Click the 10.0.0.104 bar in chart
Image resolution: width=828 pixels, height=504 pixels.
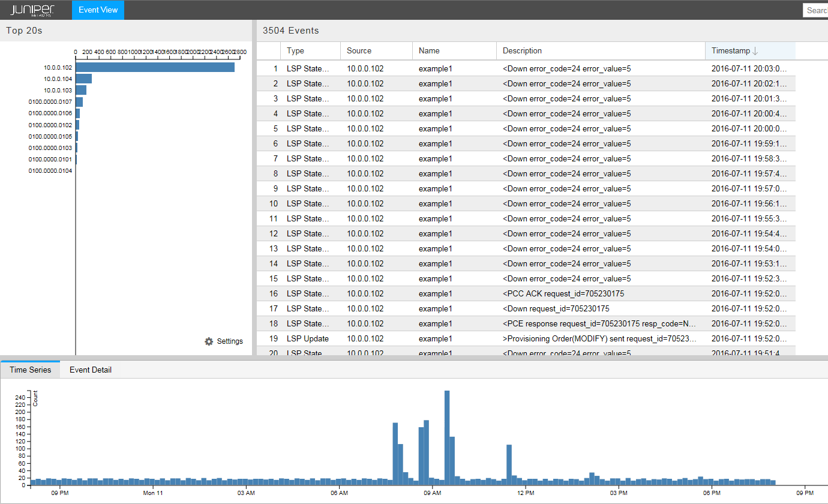click(x=83, y=79)
